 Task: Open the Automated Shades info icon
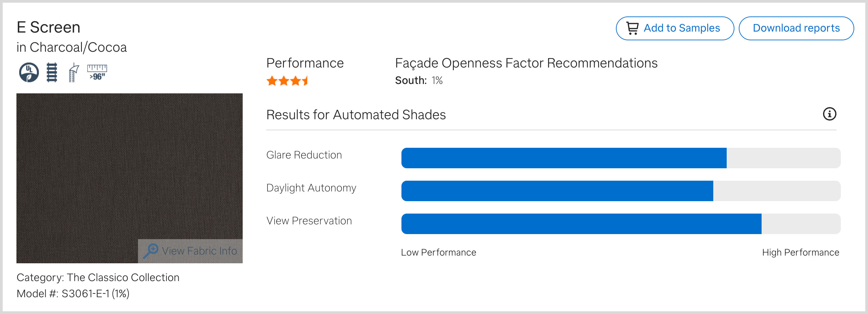point(829,114)
